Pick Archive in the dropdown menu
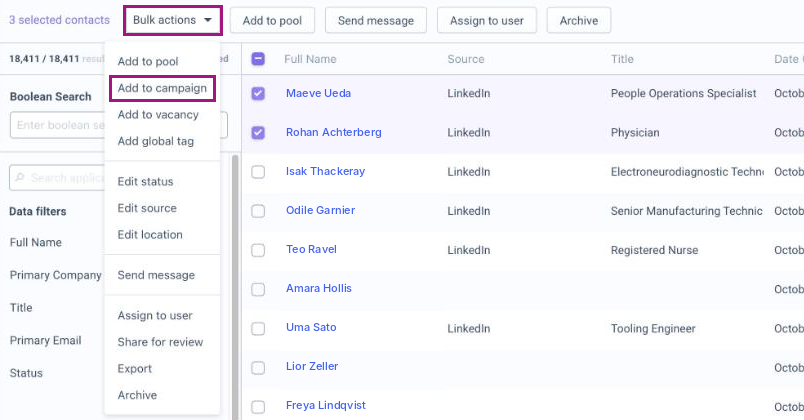Viewport: 804px width, 420px height. [x=137, y=395]
